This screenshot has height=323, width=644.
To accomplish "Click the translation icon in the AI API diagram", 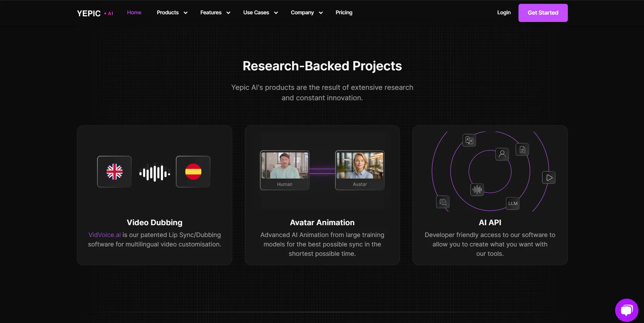I will 469,140.
